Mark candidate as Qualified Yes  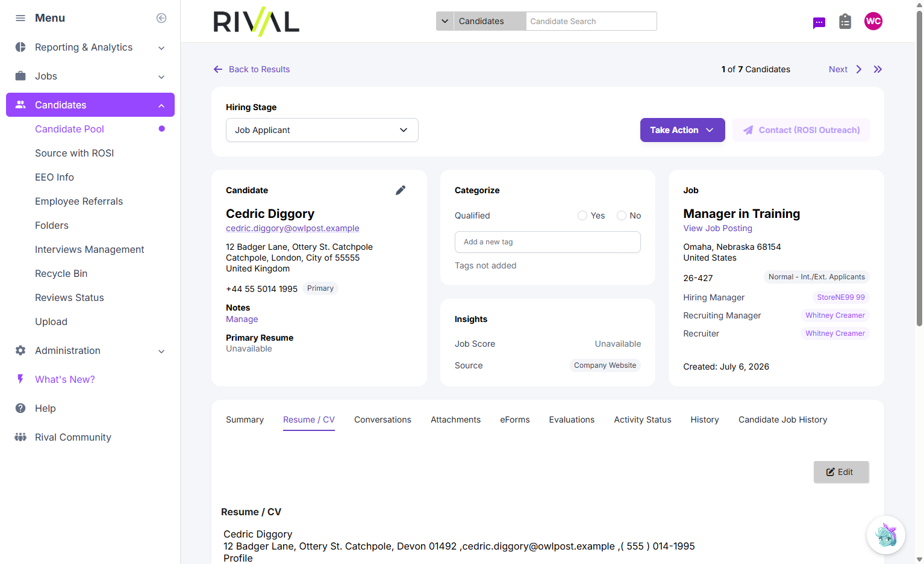pos(582,215)
